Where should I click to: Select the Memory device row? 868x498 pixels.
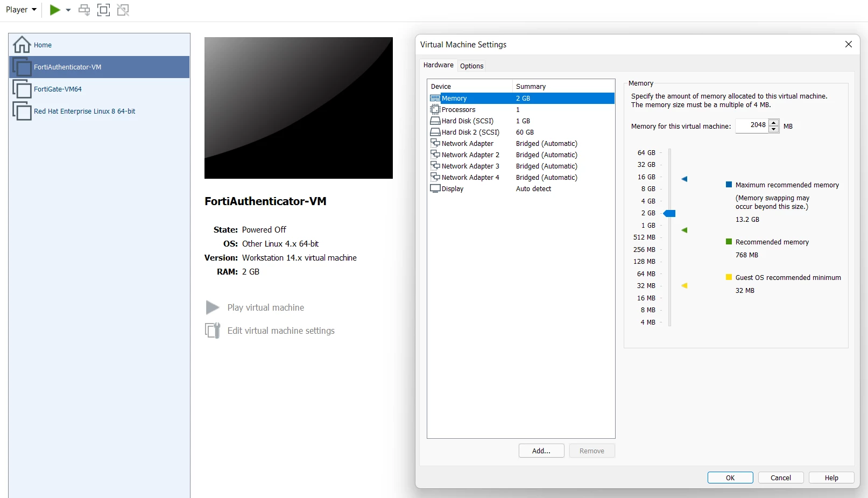tap(521, 99)
